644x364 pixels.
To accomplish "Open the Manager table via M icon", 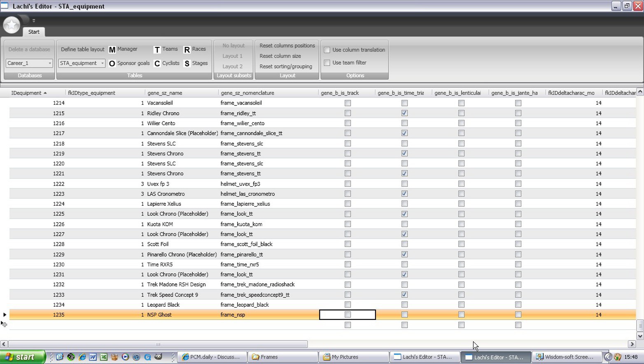I will tap(112, 49).
